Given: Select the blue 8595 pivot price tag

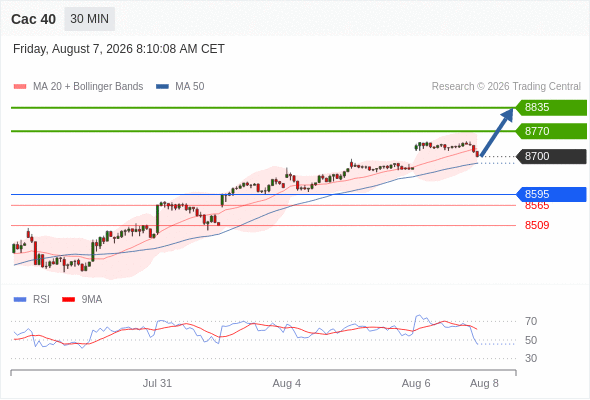Looking at the screenshot, I should pos(551,194).
